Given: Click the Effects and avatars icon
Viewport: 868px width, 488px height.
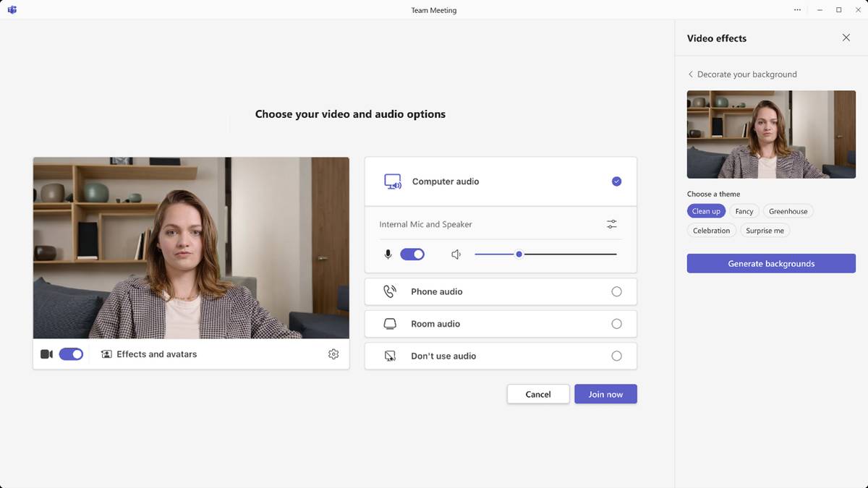Looking at the screenshot, I should pos(106,354).
